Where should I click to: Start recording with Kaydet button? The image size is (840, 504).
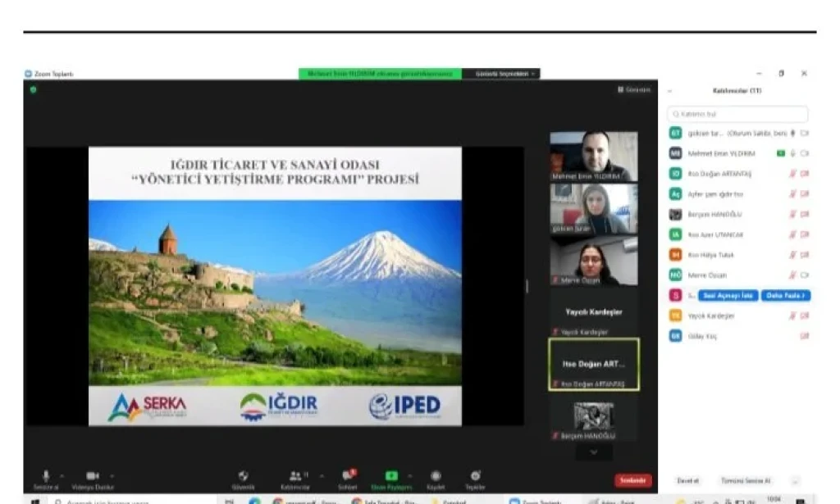tap(436, 479)
